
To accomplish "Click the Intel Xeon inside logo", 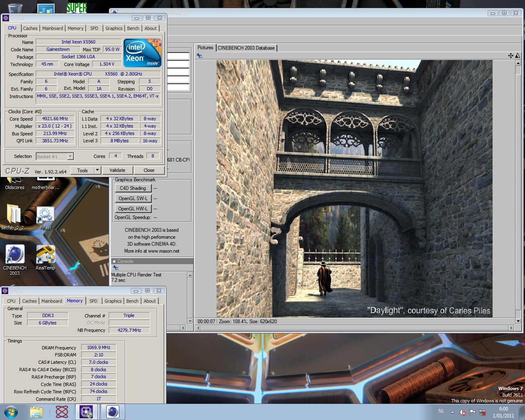I will 142,53.
